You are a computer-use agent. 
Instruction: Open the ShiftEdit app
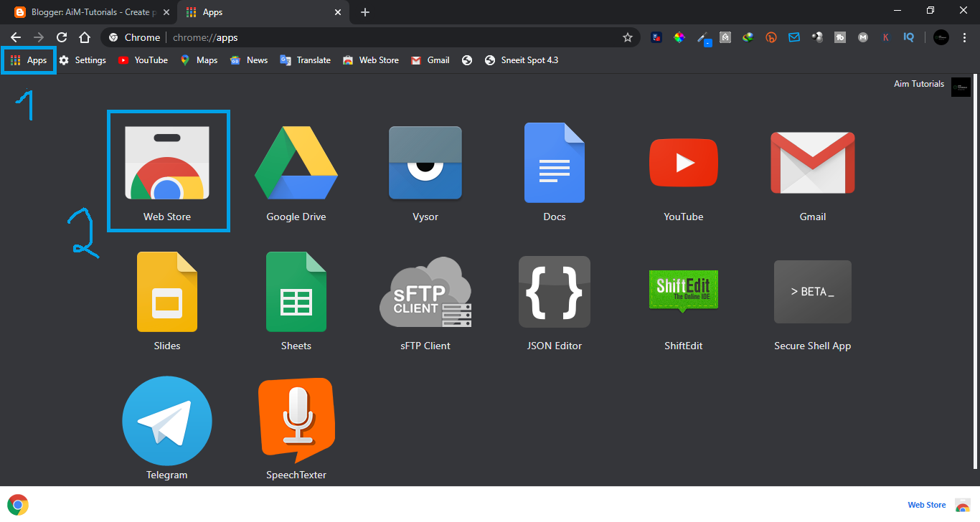(x=684, y=292)
